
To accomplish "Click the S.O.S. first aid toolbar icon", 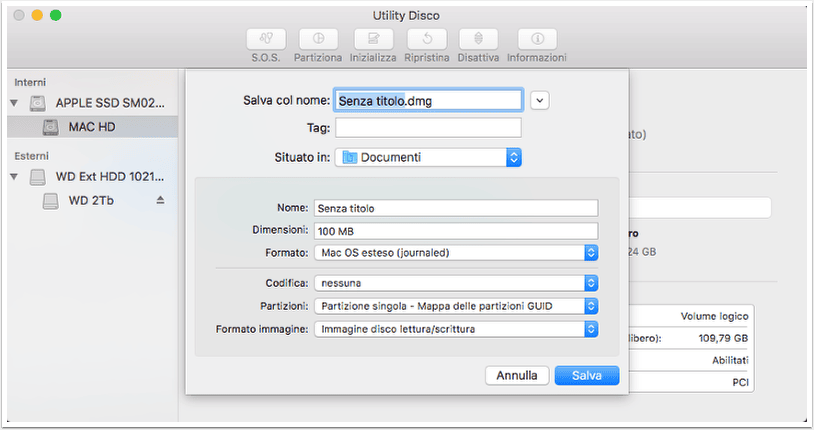I will pyautogui.click(x=266, y=39).
